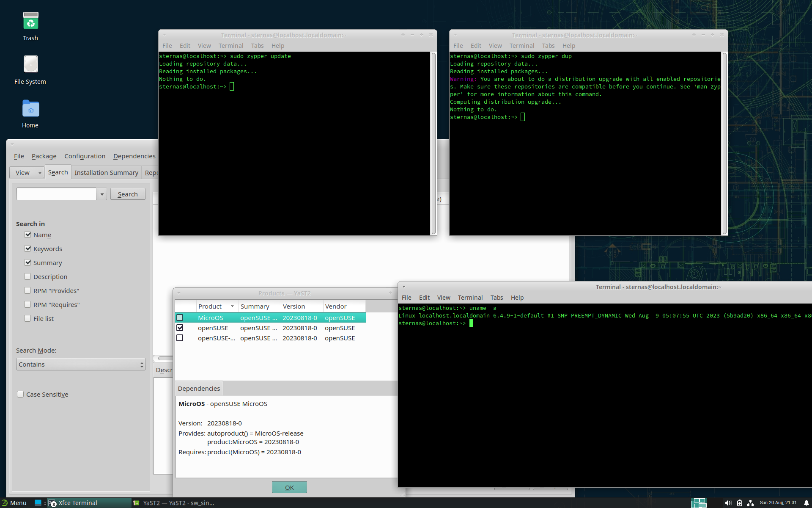The width and height of the screenshot is (812, 508).
Task: Expand the search text history dropdown arrow
Action: click(x=101, y=194)
